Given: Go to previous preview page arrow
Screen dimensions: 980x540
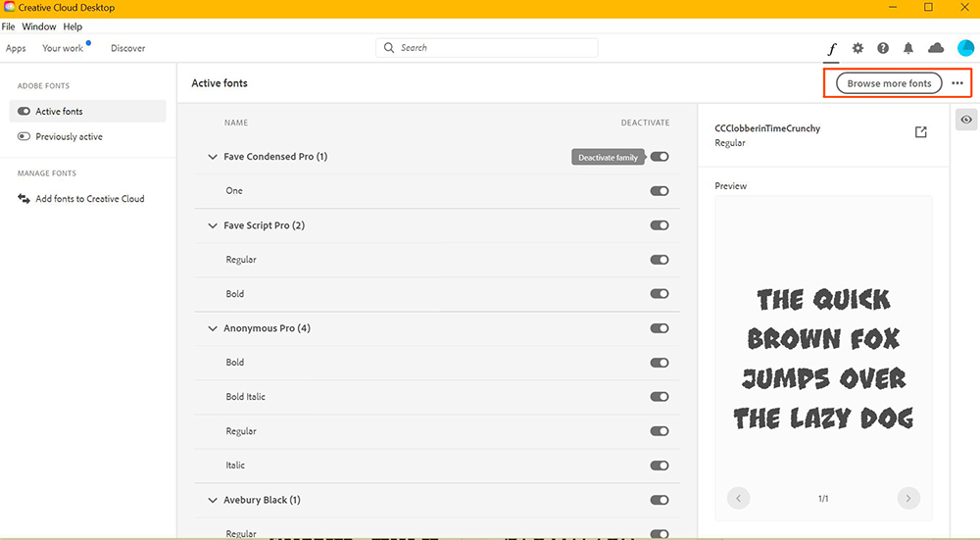Looking at the screenshot, I should (x=738, y=498).
